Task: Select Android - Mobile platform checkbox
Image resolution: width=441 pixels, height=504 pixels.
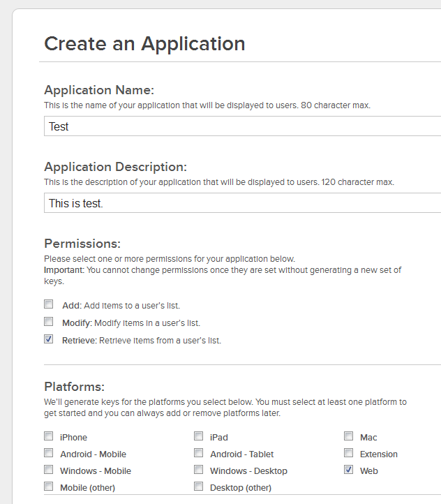Action: tap(49, 453)
